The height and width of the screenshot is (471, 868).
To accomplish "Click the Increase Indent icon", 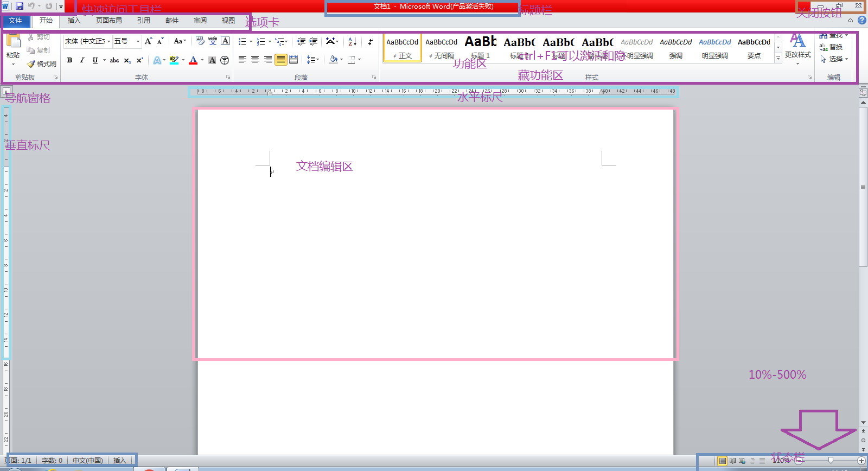I will (314, 41).
